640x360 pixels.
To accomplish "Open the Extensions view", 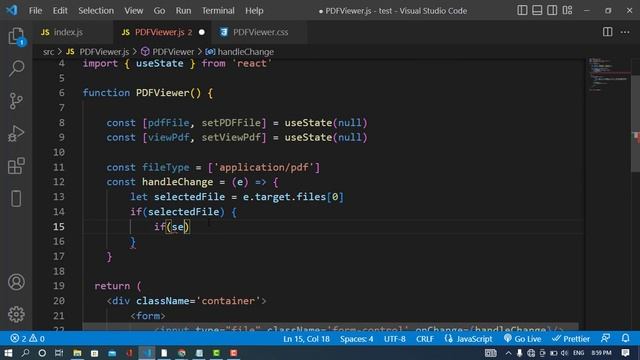I will 16,166.
